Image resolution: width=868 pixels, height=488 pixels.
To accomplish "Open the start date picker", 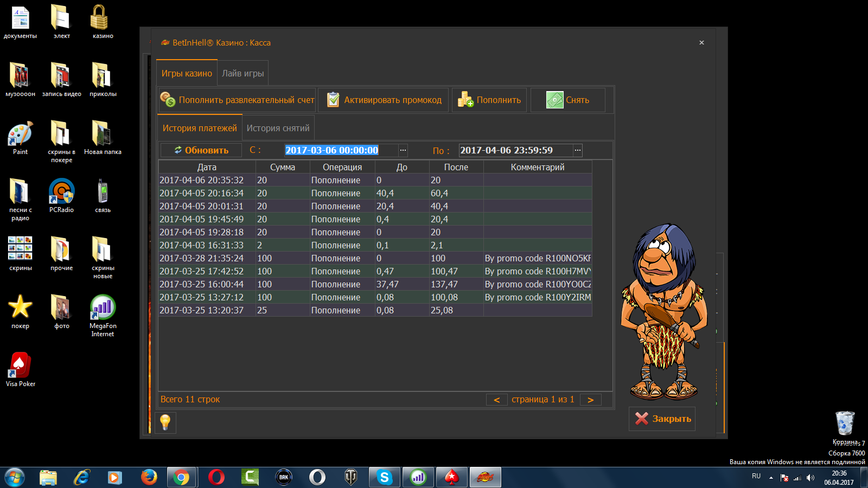I will (403, 150).
